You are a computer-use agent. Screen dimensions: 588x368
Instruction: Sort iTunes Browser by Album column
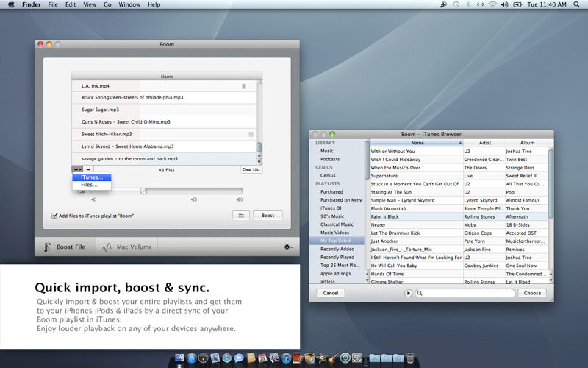[527, 143]
